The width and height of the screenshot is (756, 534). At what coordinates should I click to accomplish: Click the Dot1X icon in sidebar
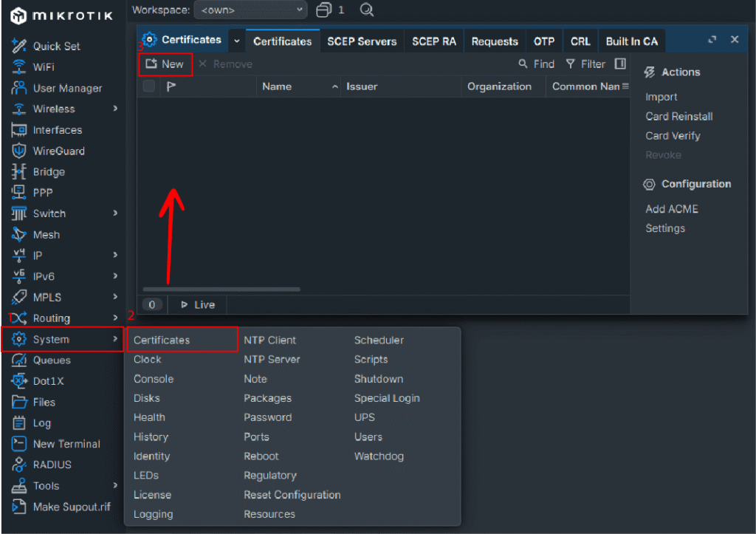[x=18, y=381]
